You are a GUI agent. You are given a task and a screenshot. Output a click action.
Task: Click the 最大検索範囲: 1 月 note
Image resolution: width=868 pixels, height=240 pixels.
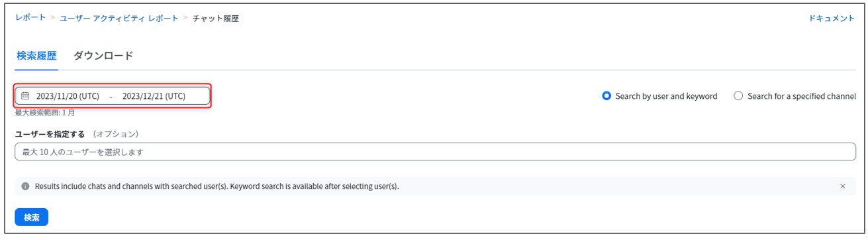point(45,113)
